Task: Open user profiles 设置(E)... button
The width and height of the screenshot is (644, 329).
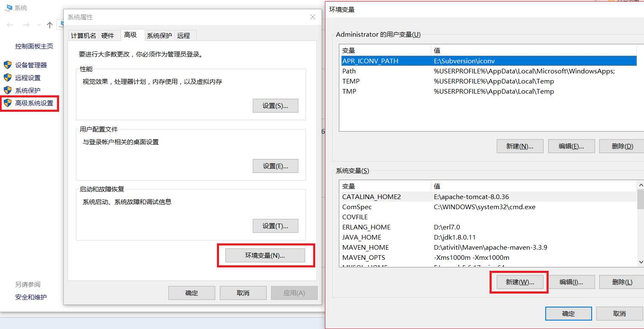Action: [x=276, y=166]
